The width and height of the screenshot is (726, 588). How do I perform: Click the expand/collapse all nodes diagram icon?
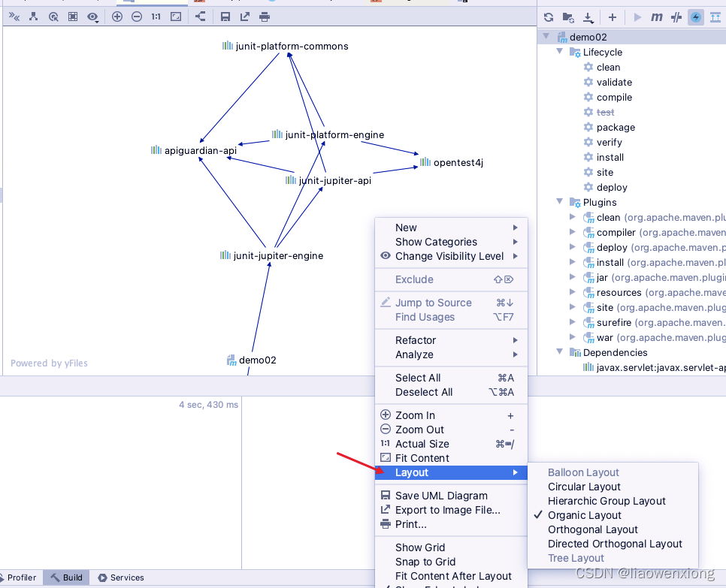coord(14,17)
